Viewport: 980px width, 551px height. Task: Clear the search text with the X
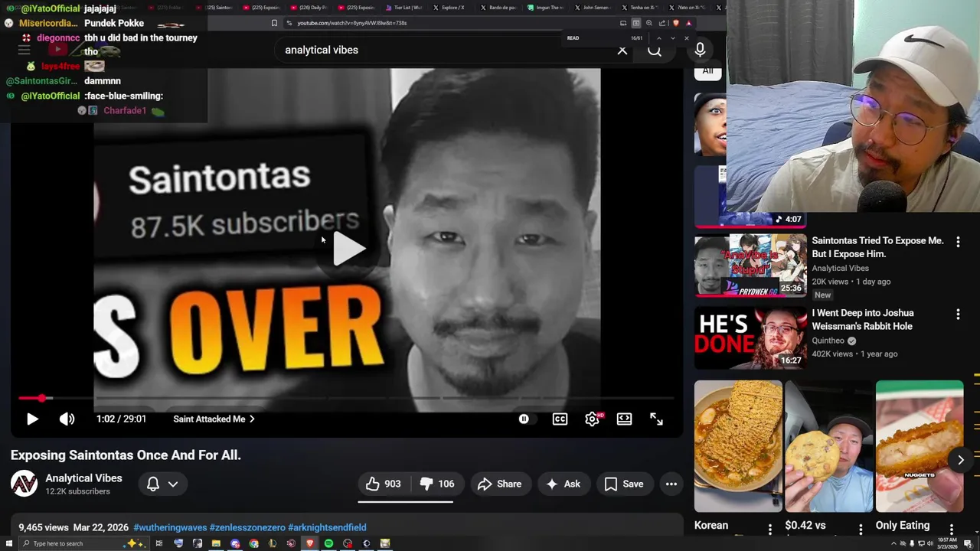tap(622, 50)
